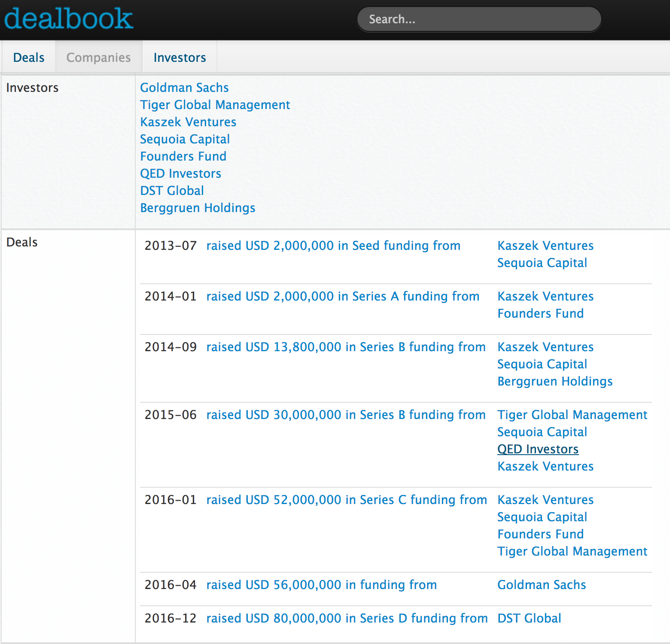Open Founders Fund in the Investors list

(x=183, y=156)
